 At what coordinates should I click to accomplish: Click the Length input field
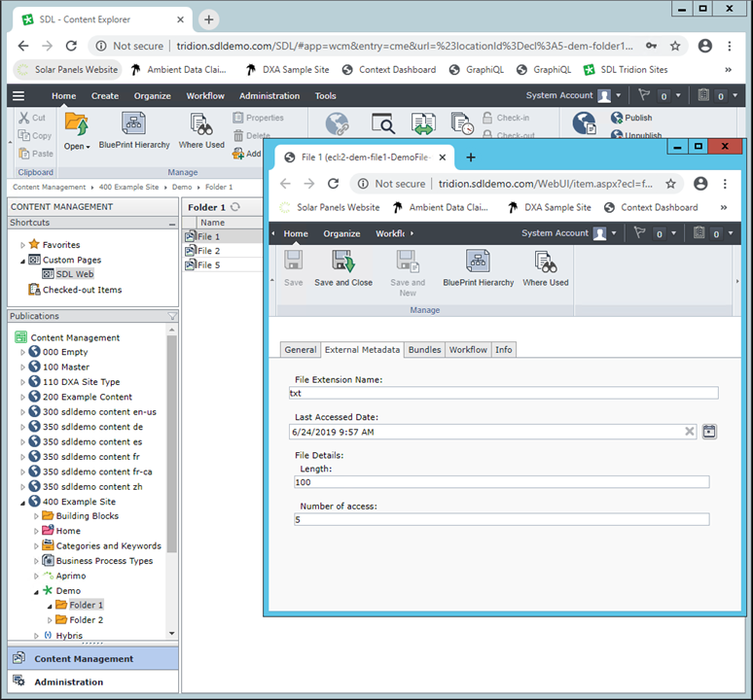coord(501,482)
